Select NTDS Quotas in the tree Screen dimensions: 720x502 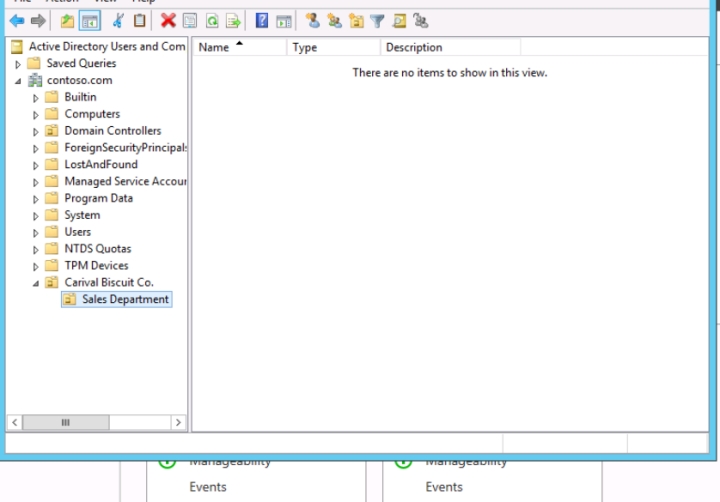(98, 248)
